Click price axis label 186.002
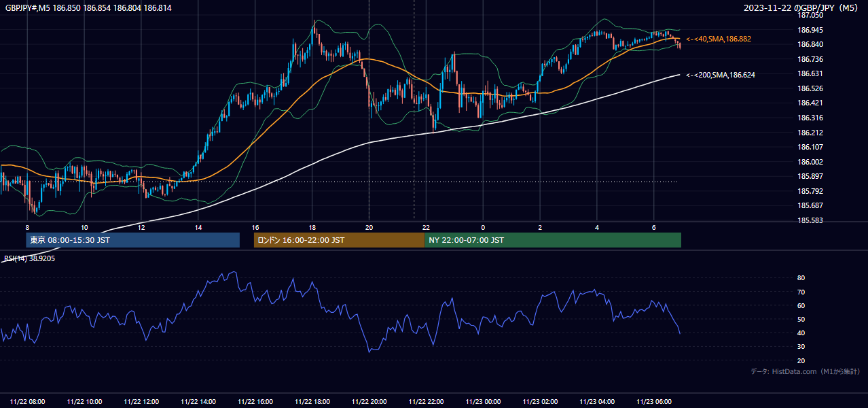 (x=810, y=162)
